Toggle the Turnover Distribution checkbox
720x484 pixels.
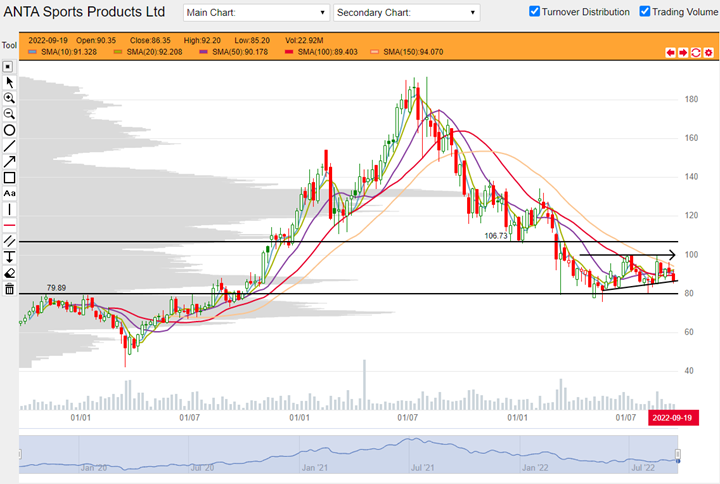point(534,11)
